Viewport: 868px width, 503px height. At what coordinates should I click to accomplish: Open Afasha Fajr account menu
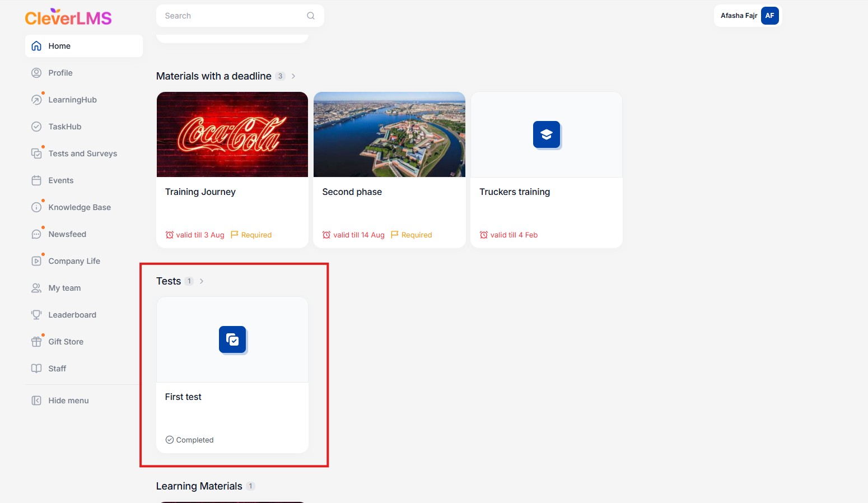point(748,16)
